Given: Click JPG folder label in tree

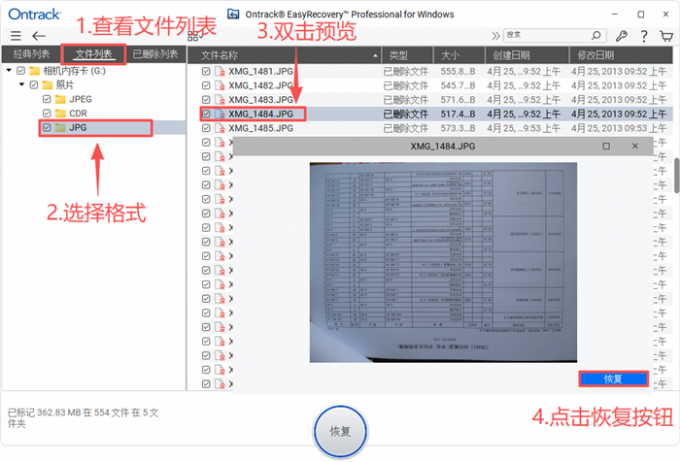Looking at the screenshot, I should 78,128.
